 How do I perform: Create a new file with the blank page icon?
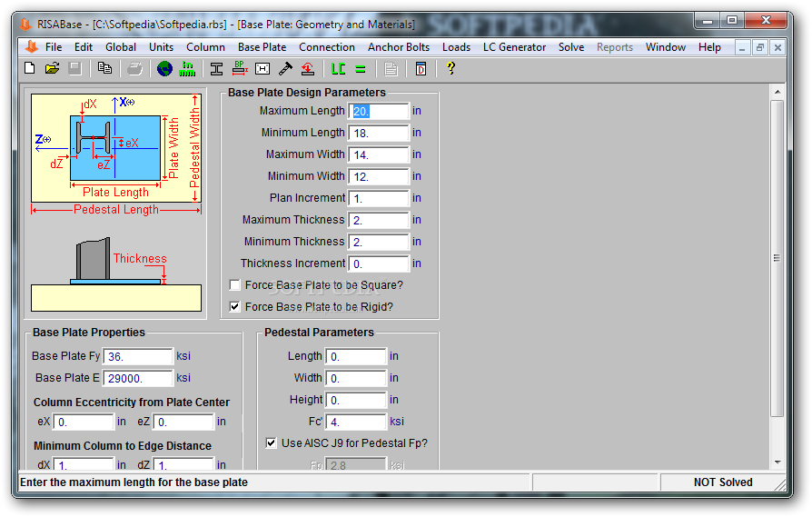click(29, 68)
